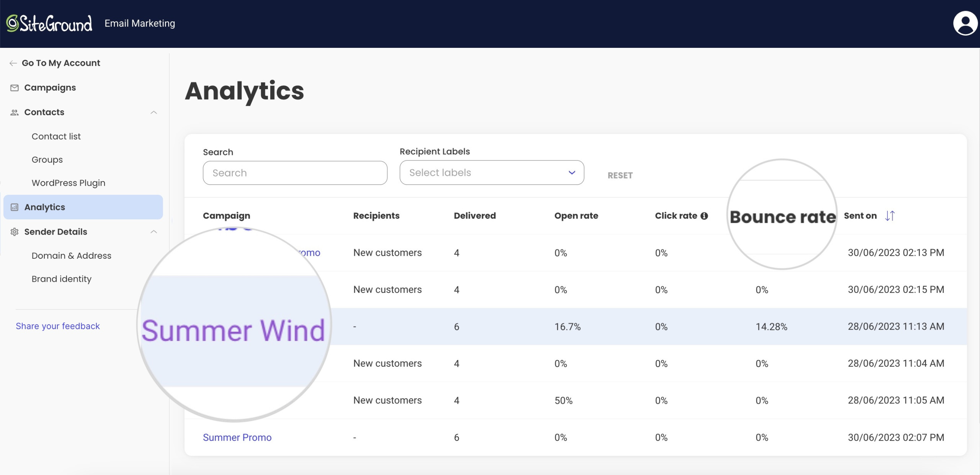Click Delivered value 6 in Summer Promo row

[456, 437]
